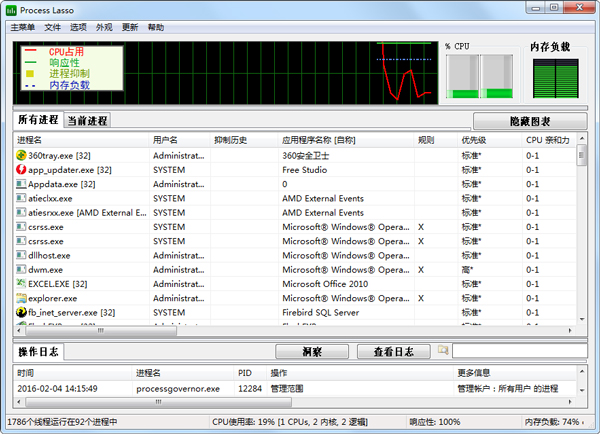Switch to the 当前进程 tab
This screenshot has width=600, height=434.
click(88, 121)
